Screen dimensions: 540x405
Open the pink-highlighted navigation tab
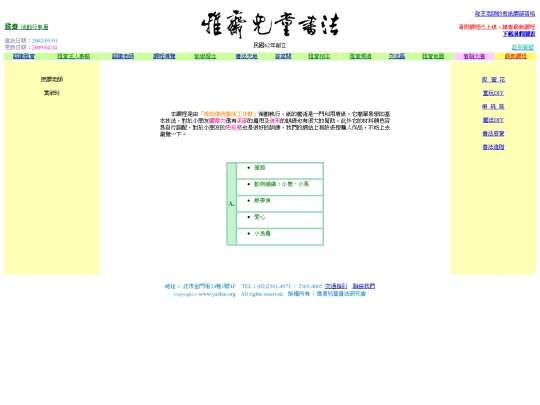pyautogui.click(x=474, y=56)
